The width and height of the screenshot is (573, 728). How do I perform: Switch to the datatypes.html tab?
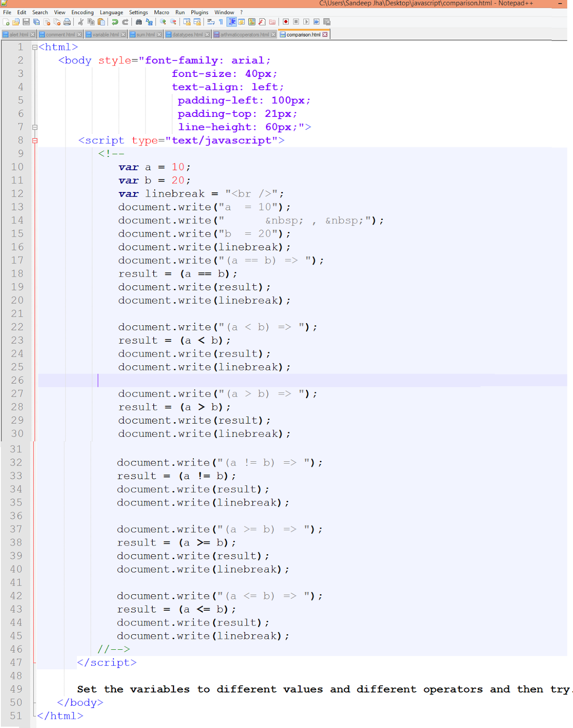pos(187,35)
